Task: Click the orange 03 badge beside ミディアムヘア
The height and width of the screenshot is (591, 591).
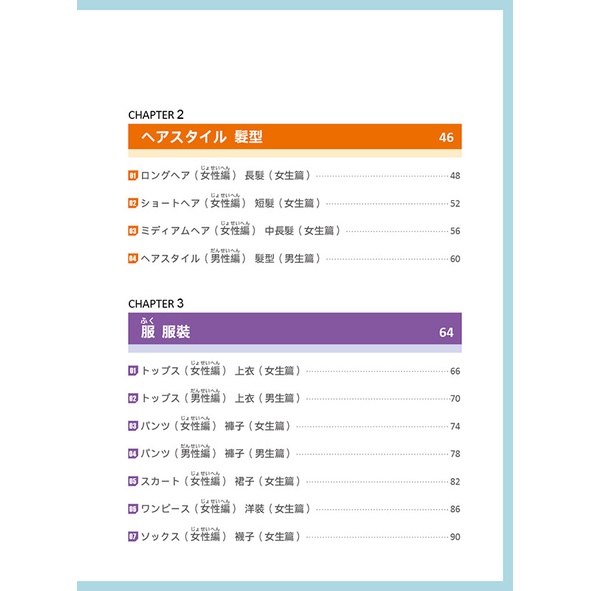Action: pyautogui.click(x=133, y=231)
